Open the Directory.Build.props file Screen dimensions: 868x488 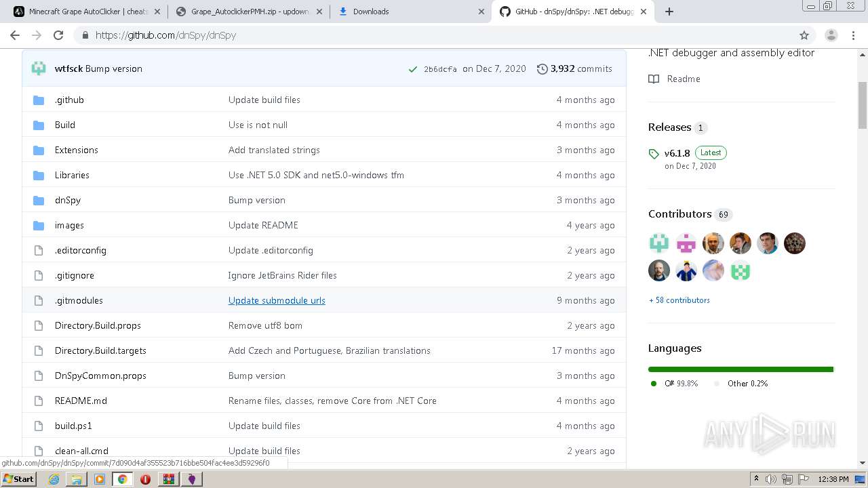click(98, 326)
